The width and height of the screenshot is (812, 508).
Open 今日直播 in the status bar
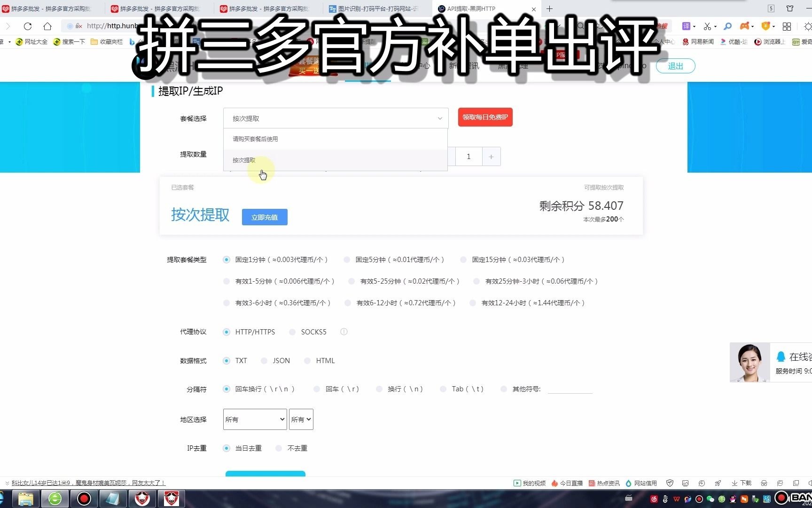[567, 483]
